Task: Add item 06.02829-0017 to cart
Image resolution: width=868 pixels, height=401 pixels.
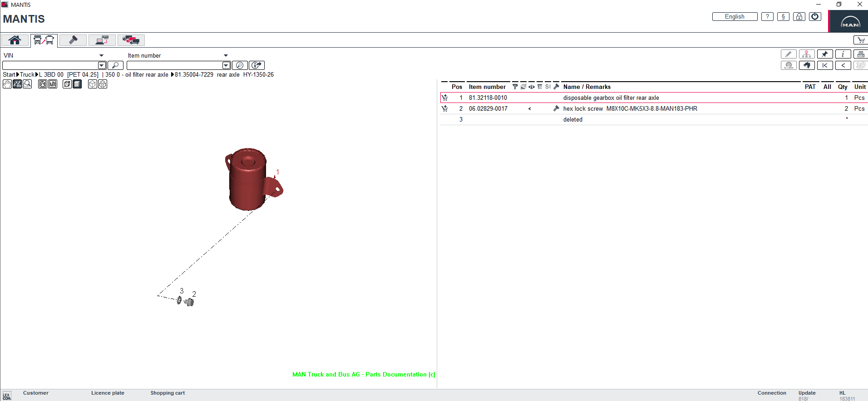Action: pyautogui.click(x=444, y=108)
